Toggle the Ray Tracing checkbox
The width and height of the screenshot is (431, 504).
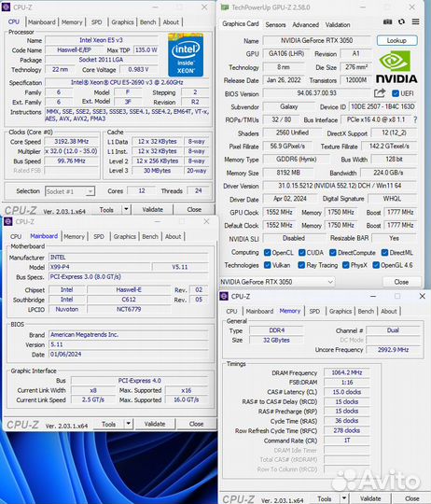pos(301,265)
